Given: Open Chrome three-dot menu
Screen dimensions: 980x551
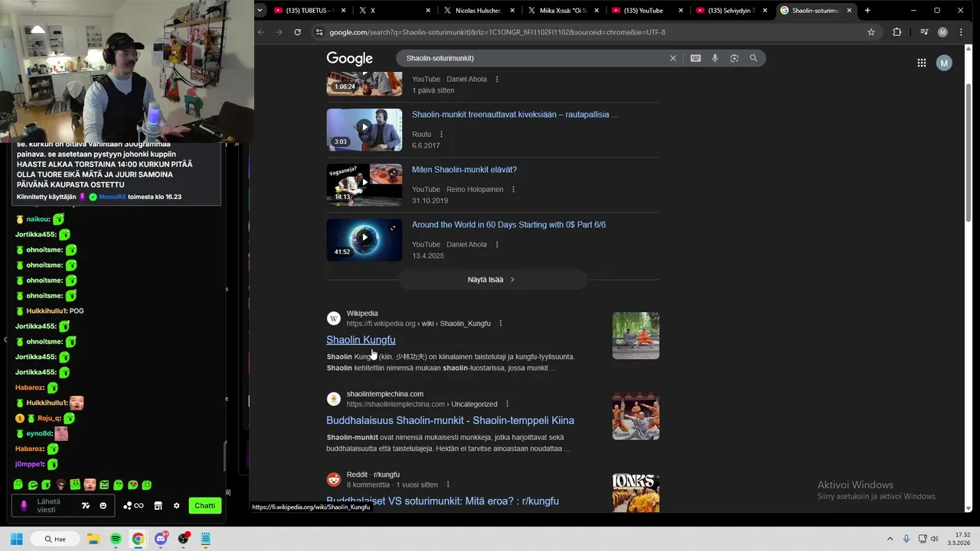Looking at the screenshot, I should pos(962,32).
